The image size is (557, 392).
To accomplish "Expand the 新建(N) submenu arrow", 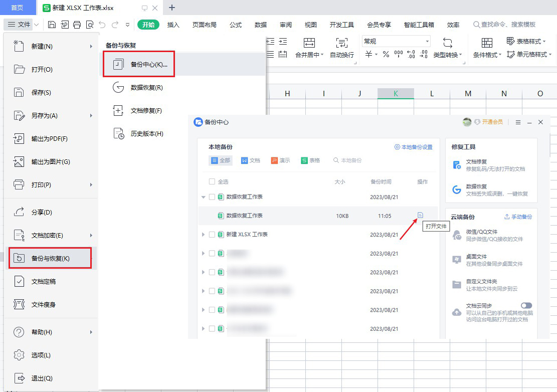I will point(91,46).
